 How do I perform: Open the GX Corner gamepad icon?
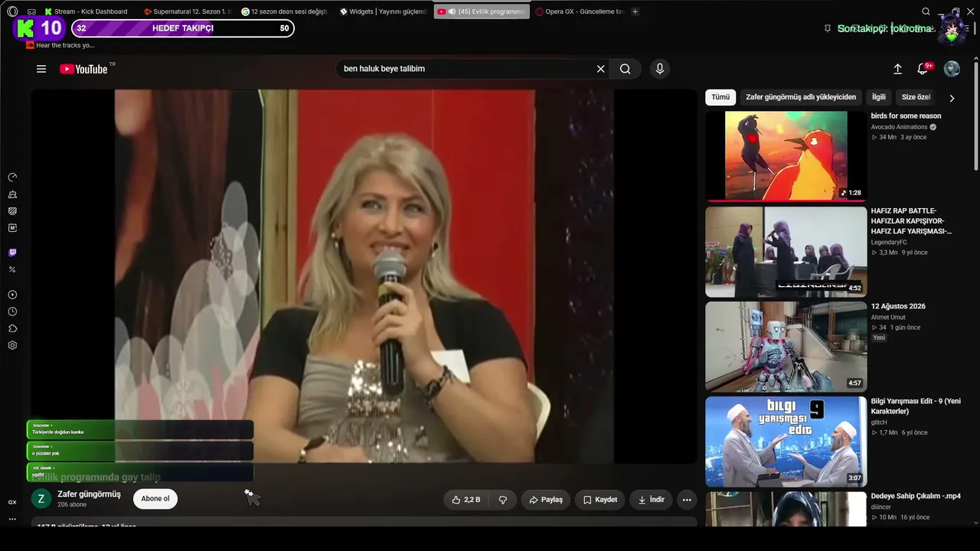pos(31,11)
